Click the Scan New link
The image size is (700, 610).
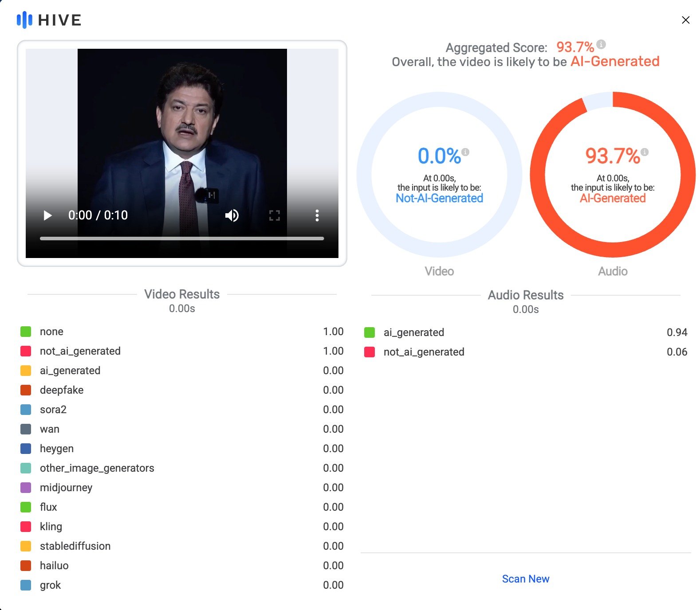[525, 579]
